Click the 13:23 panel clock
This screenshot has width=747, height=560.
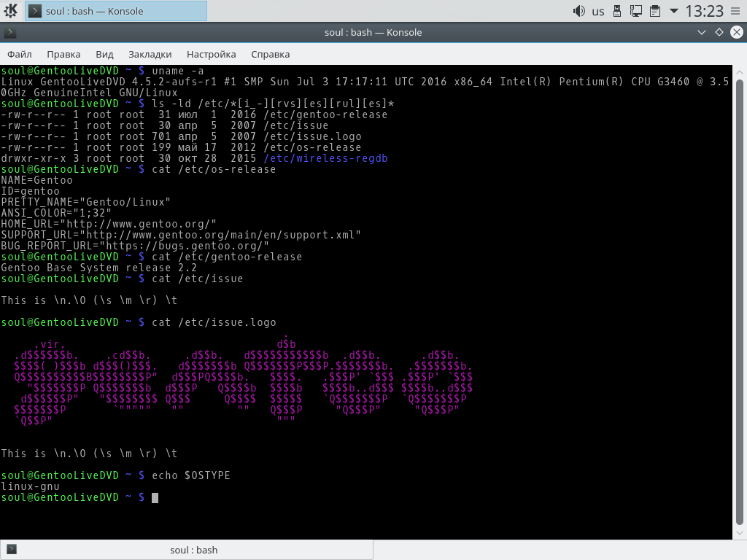[x=704, y=11]
